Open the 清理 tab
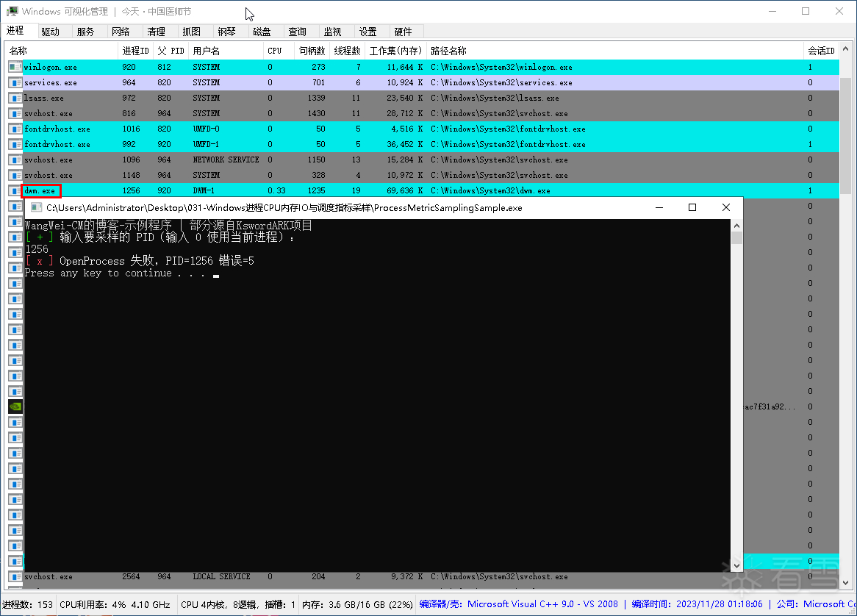The width and height of the screenshot is (857, 616). (157, 32)
